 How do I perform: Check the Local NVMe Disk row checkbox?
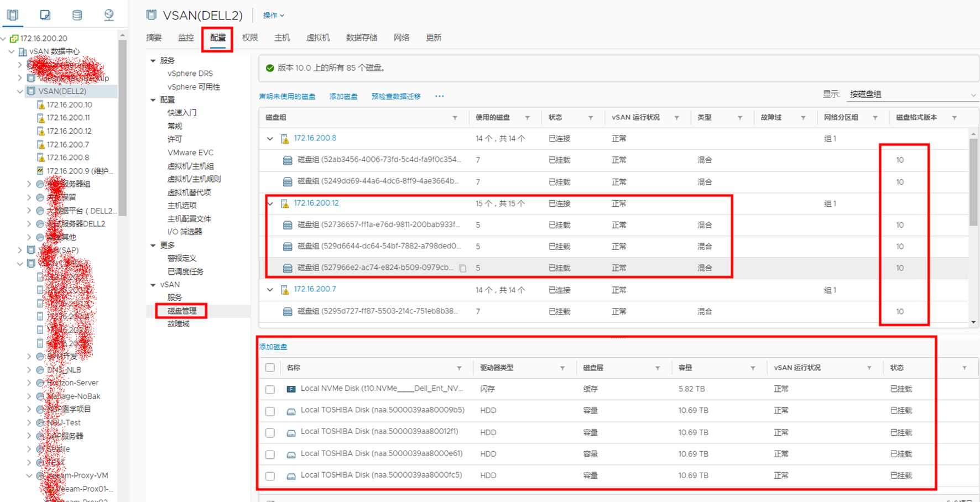270,390
